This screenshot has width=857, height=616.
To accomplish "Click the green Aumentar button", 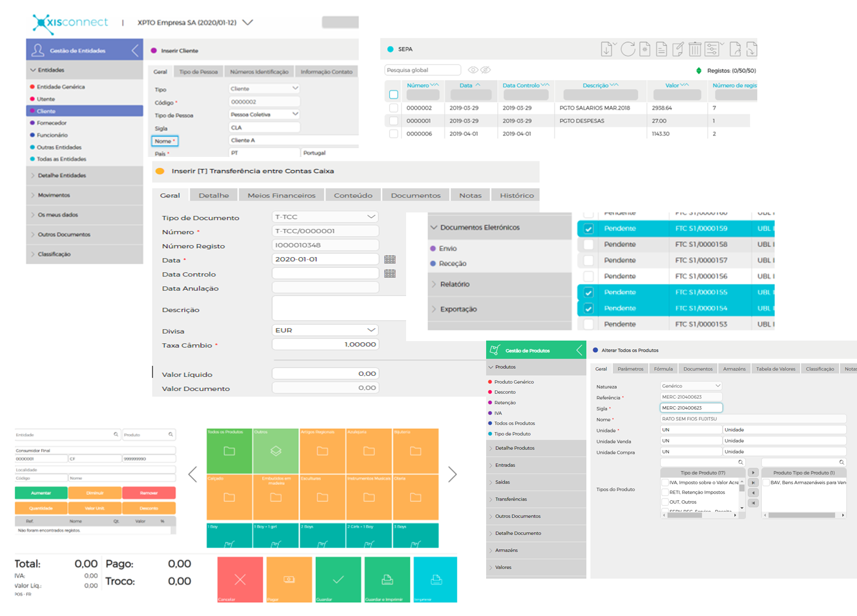I will [x=41, y=493].
